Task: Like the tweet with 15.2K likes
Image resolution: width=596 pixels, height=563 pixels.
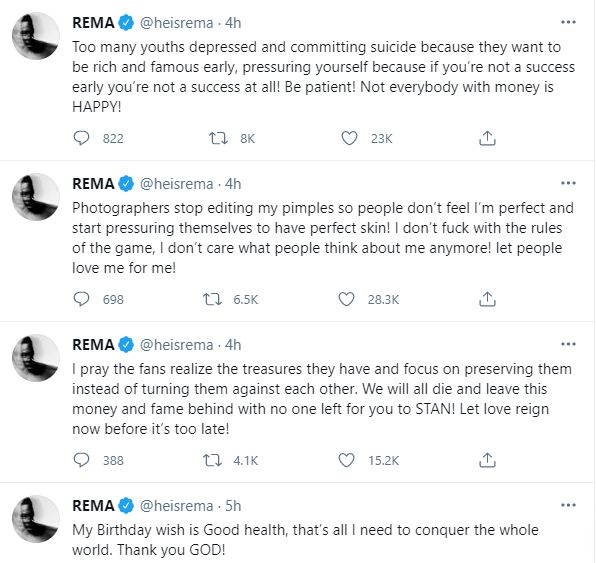Action: pyautogui.click(x=346, y=460)
